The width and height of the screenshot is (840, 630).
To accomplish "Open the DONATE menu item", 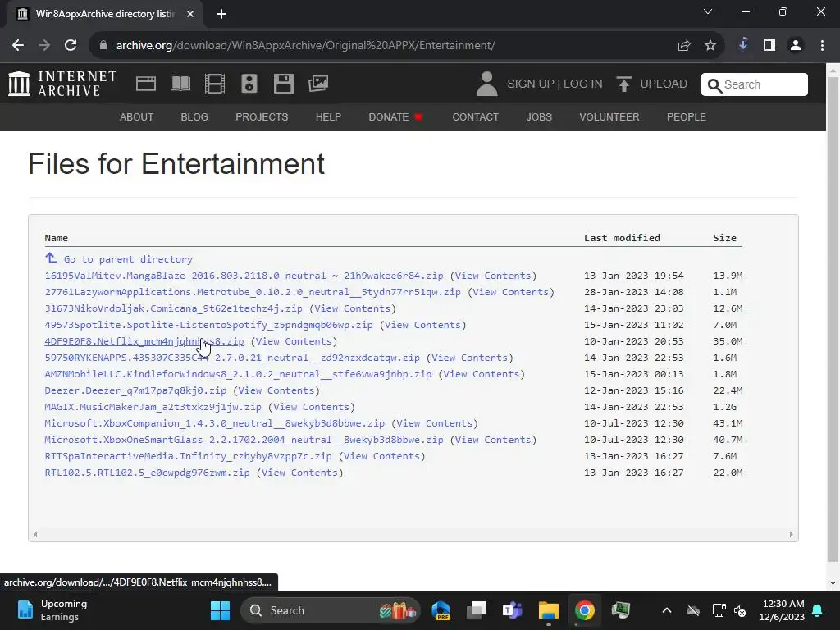I will 395,116.
